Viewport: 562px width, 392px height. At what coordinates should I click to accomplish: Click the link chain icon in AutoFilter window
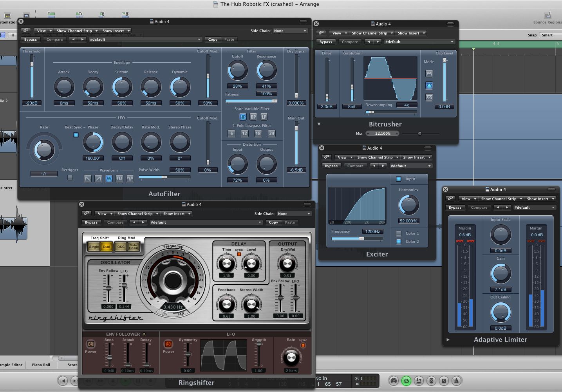(x=26, y=31)
